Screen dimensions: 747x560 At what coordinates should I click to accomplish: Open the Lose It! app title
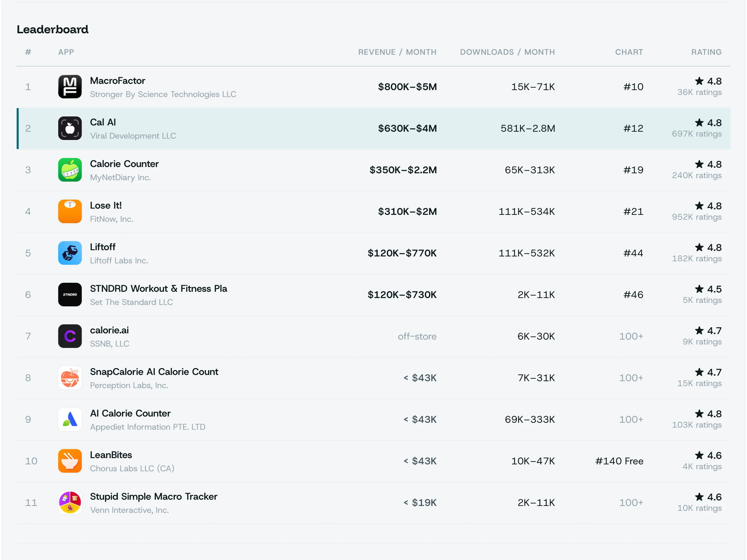[x=106, y=205]
